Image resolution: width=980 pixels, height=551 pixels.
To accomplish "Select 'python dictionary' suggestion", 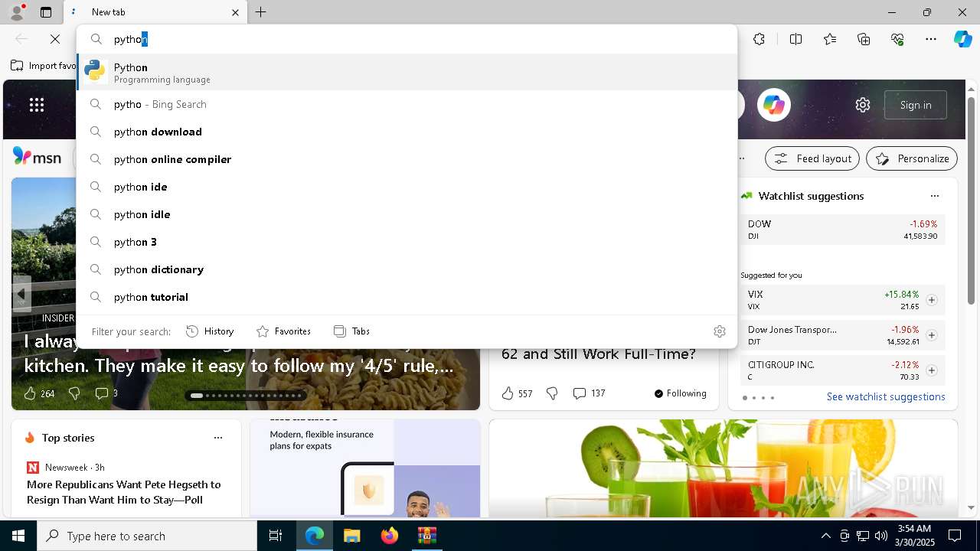I will click(407, 269).
